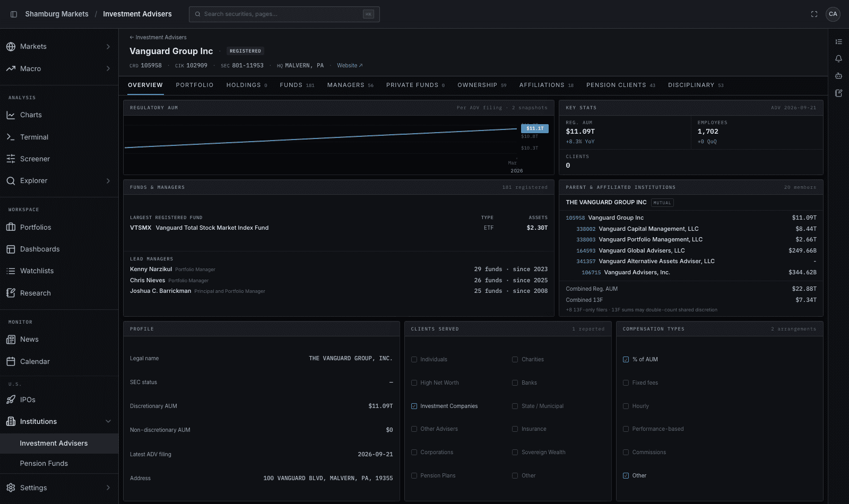Expand the Explorer chevron

(108, 181)
